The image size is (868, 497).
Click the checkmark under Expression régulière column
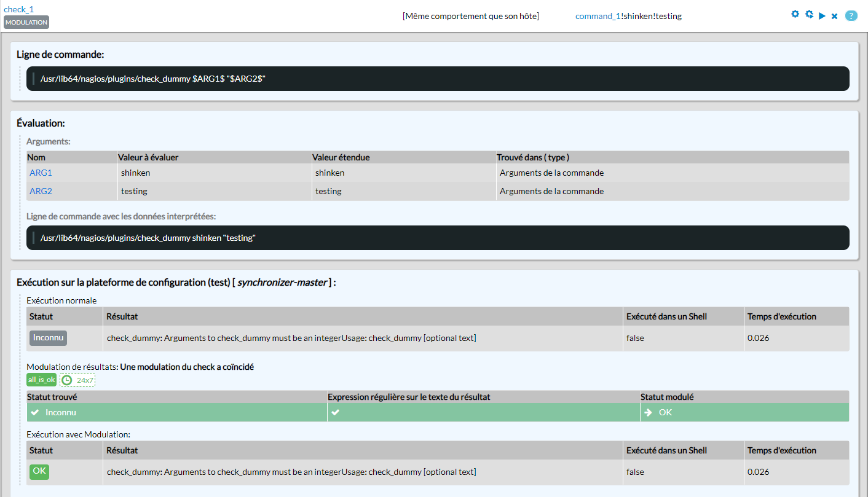click(335, 412)
